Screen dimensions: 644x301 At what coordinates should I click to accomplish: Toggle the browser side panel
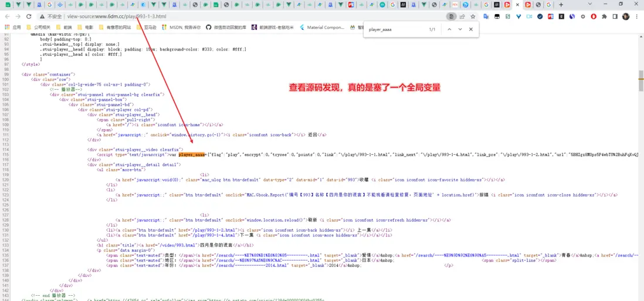[615, 17]
